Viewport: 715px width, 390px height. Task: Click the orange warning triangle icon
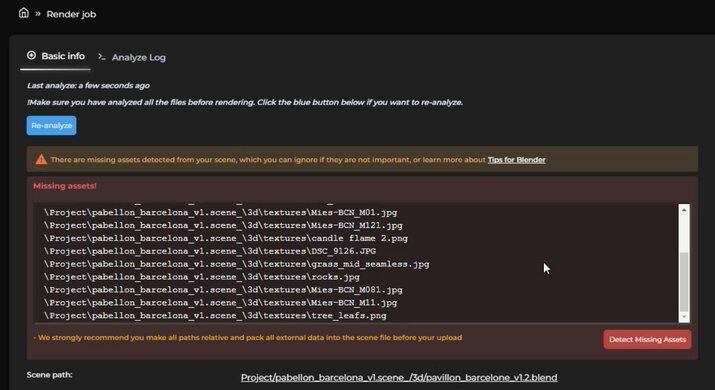click(x=41, y=159)
